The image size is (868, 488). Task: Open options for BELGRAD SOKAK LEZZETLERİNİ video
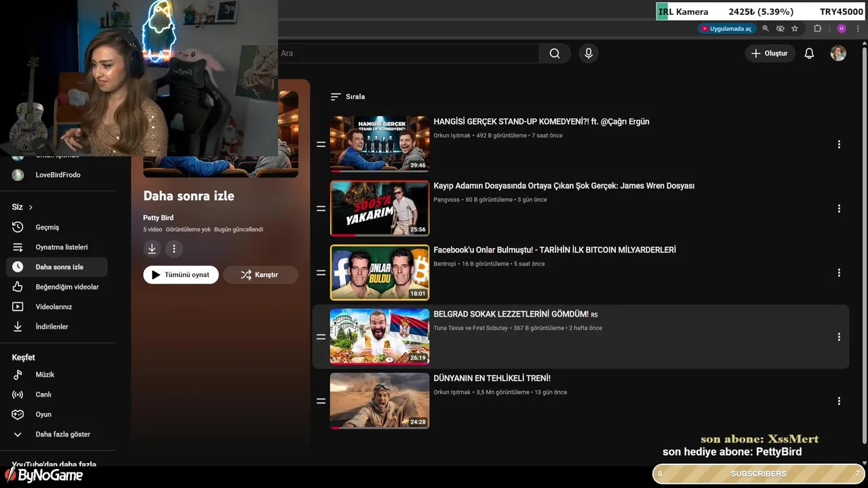tap(839, 337)
